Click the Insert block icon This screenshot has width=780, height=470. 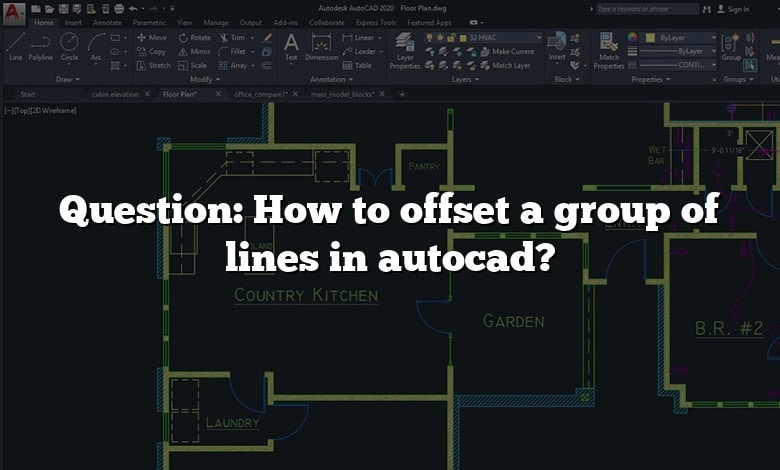click(557, 44)
